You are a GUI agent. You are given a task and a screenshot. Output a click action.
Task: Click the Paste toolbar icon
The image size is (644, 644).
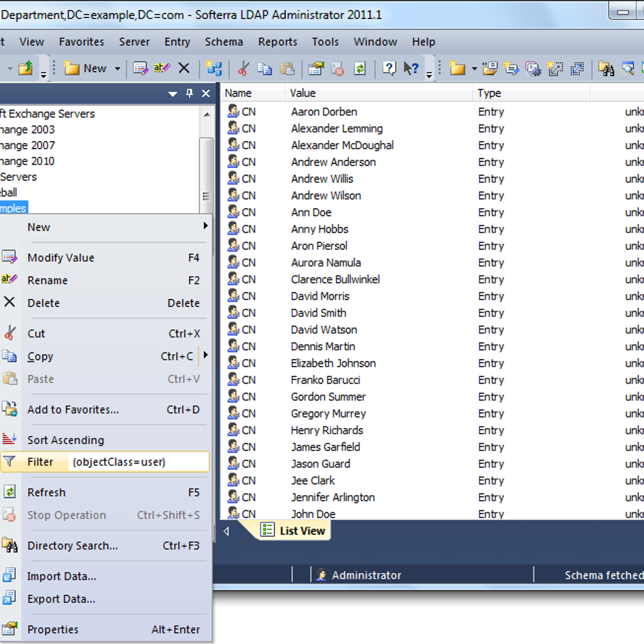[x=287, y=68]
